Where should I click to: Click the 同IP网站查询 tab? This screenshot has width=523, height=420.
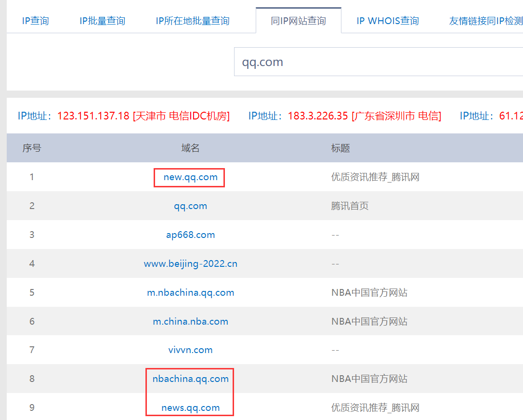pos(298,21)
